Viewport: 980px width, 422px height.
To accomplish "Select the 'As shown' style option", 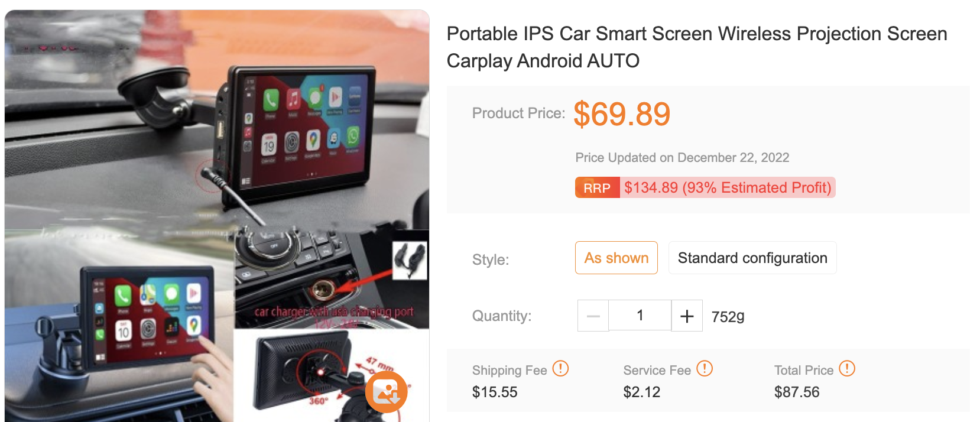I will tap(616, 258).
